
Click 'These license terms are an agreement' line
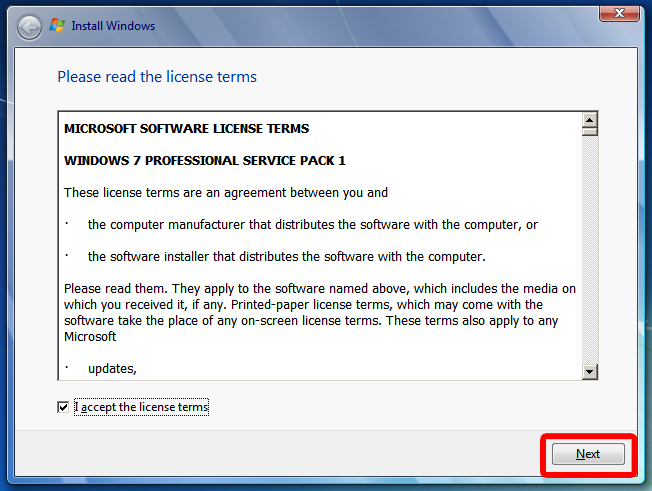coord(226,192)
